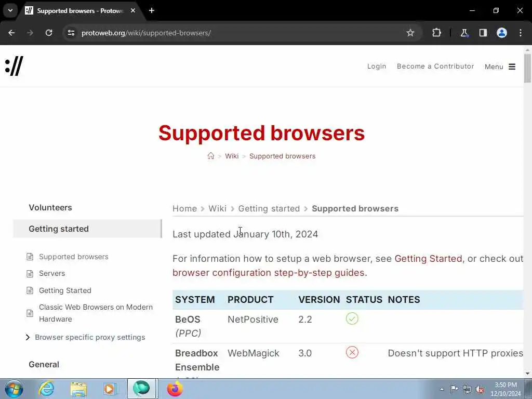Image resolution: width=532 pixels, height=399 pixels.
Task: Show hidden tray icons arrow
Action: [x=442, y=390]
